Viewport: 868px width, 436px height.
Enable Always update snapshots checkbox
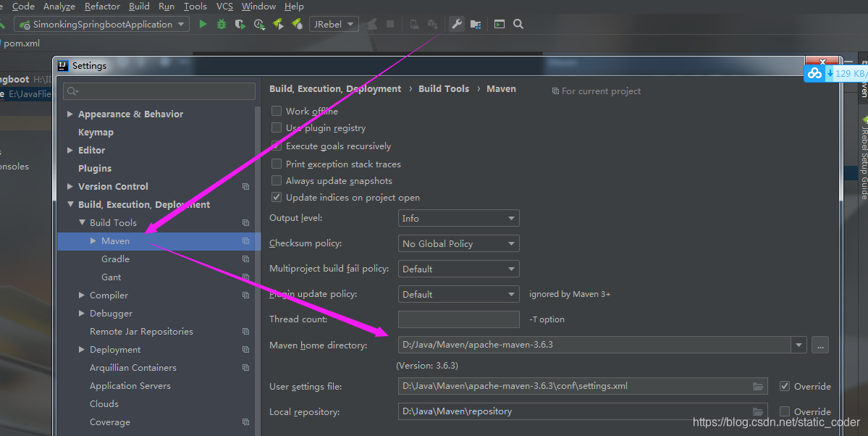pos(277,180)
